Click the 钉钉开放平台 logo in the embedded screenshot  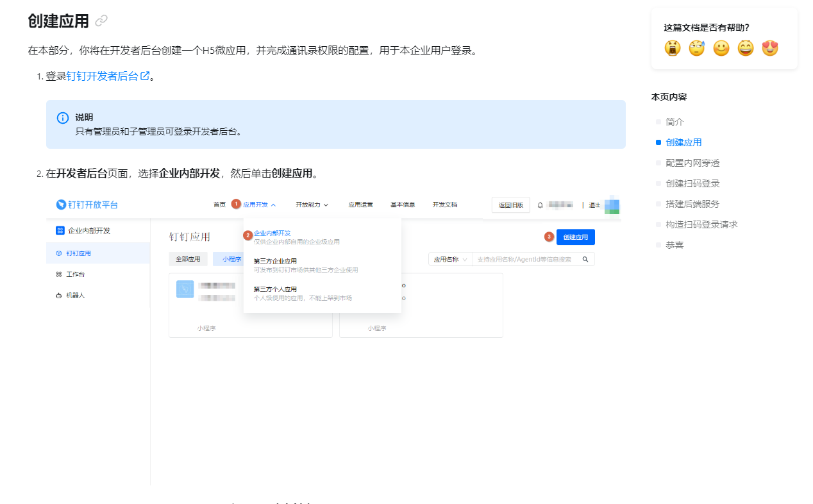tap(87, 205)
